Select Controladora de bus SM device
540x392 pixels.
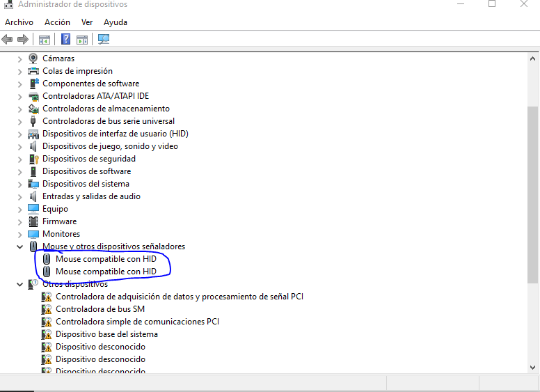(x=100, y=309)
